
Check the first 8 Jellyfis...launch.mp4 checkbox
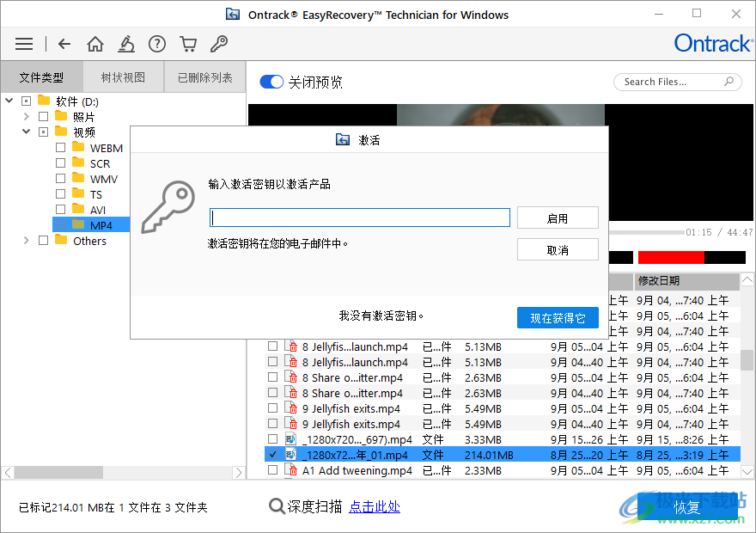[273, 346]
